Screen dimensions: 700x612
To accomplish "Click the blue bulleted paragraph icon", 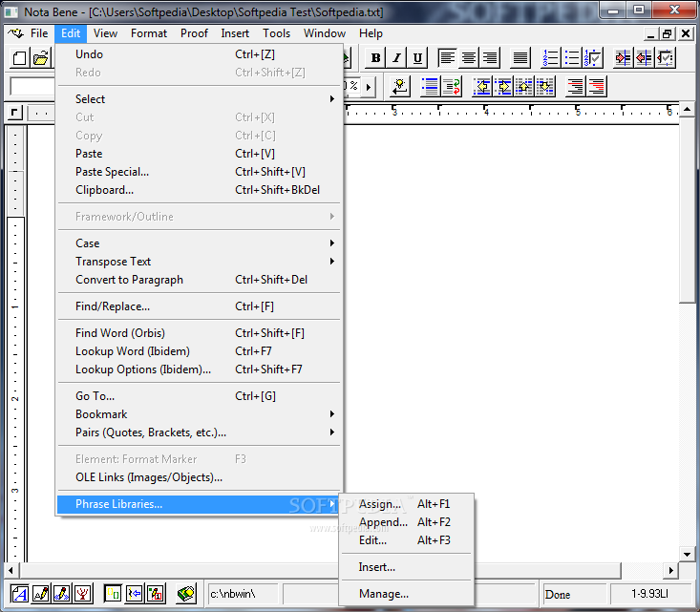I will coord(430,87).
